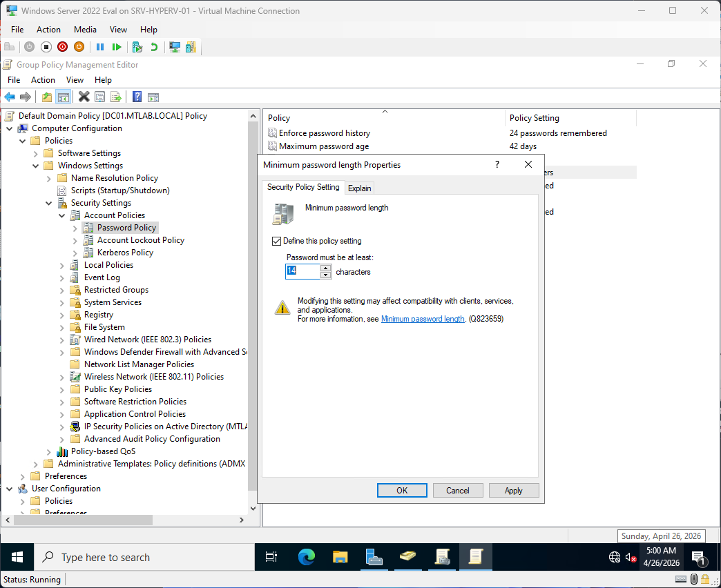Click the Share resources toolbar icon
This screenshot has height=588, width=721.
(x=191, y=47)
